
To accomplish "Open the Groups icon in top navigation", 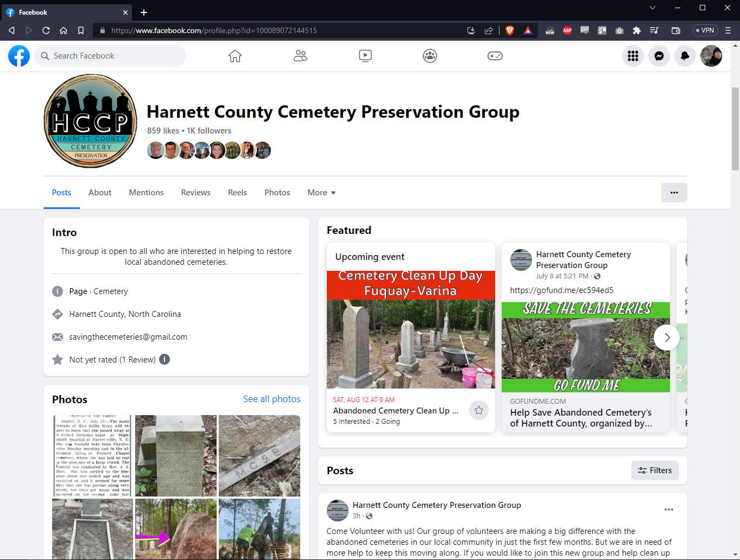I will [x=430, y=56].
